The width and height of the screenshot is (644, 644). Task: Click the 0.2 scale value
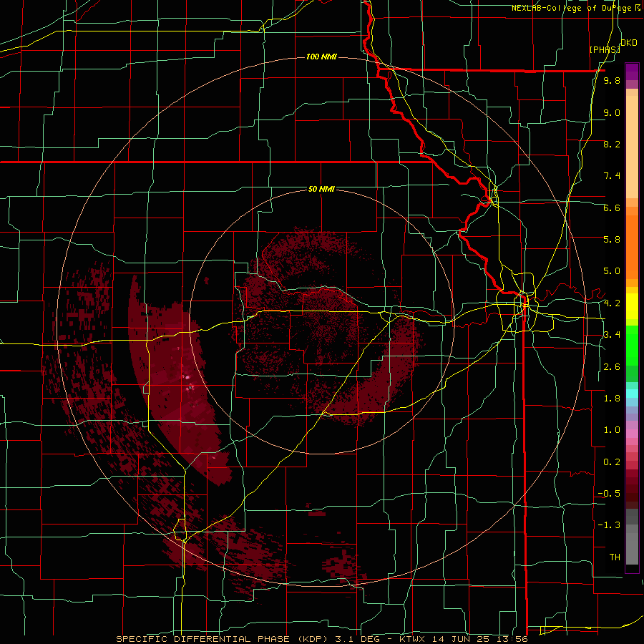click(x=612, y=462)
